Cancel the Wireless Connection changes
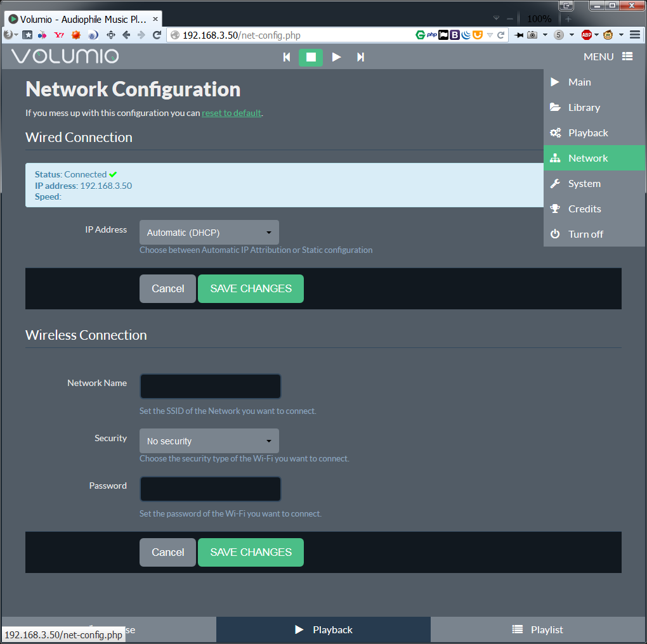Screen dimensions: 647x644 [x=167, y=553]
